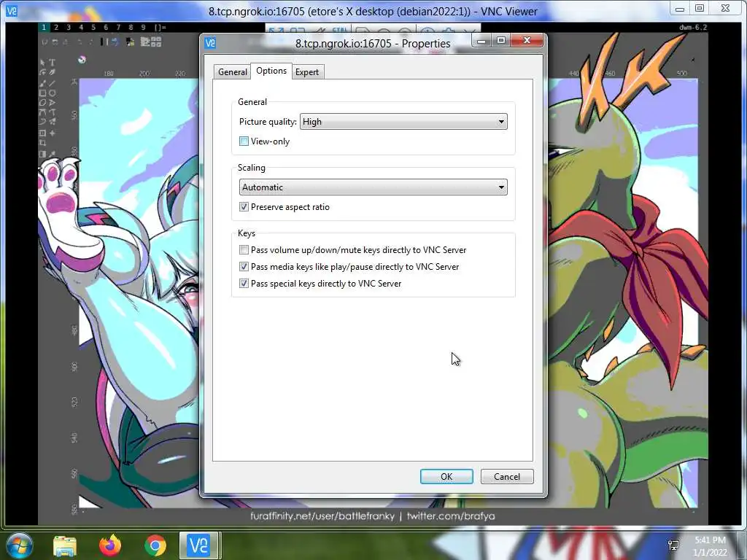Select the Options tab

coord(271,71)
